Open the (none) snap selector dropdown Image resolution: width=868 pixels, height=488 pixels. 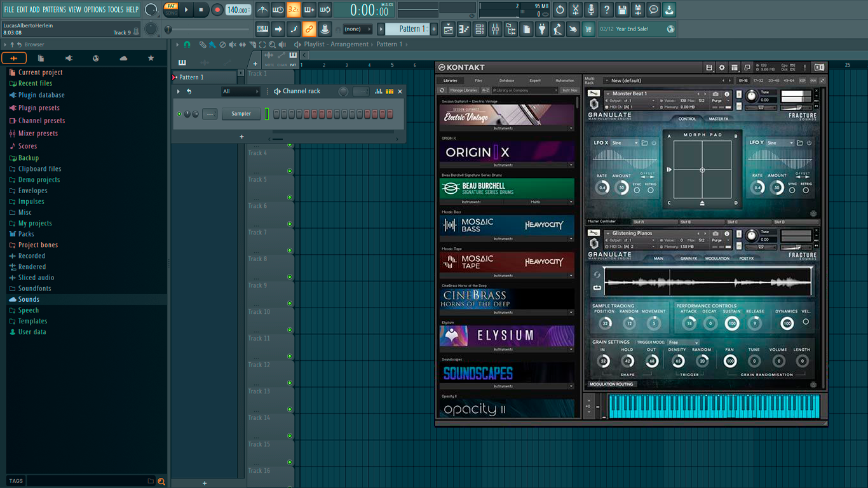coord(358,29)
